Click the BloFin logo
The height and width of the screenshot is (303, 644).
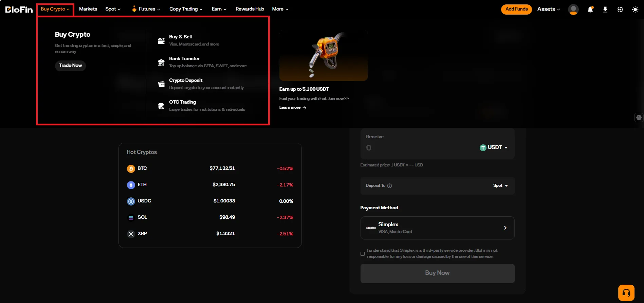pos(19,9)
